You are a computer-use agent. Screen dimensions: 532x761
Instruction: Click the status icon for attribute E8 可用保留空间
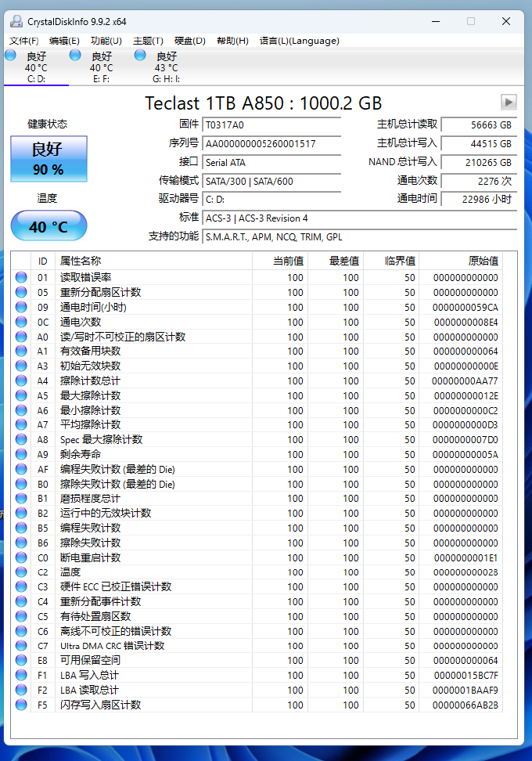[21, 661]
